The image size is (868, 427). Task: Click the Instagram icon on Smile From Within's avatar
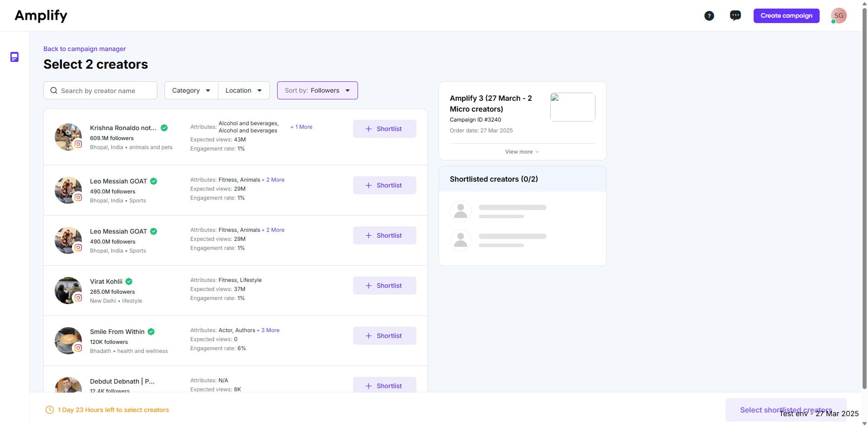(x=79, y=348)
